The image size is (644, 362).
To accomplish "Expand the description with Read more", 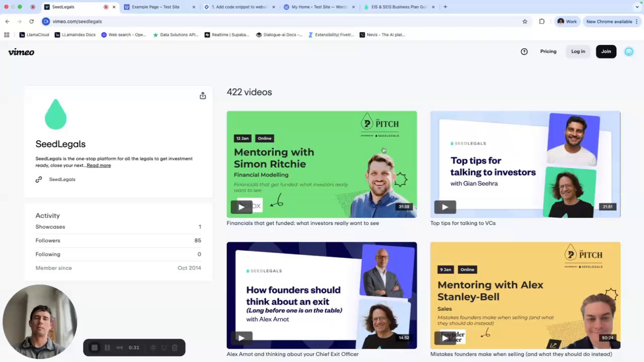I will pos(99,165).
